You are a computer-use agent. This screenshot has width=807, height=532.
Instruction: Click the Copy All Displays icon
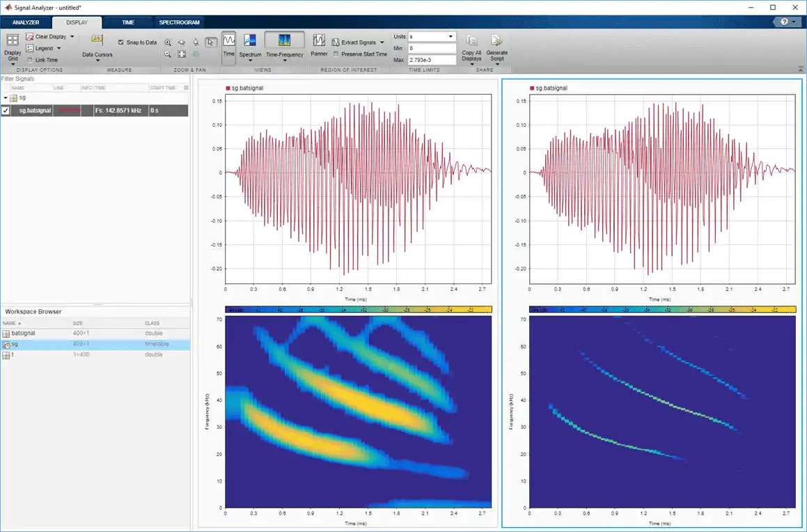(x=471, y=40)
